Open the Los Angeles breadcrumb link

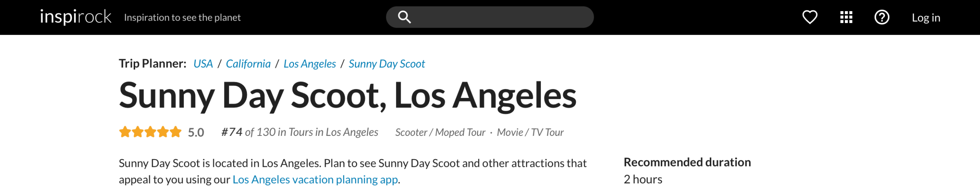pyautogui.click(x=310, y=64)
